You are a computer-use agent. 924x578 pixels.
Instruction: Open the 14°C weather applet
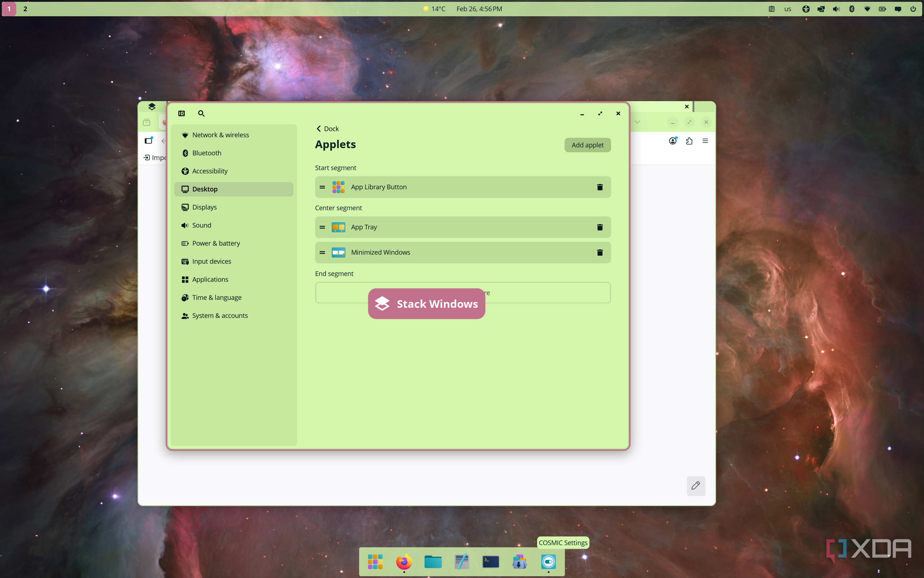434,9
